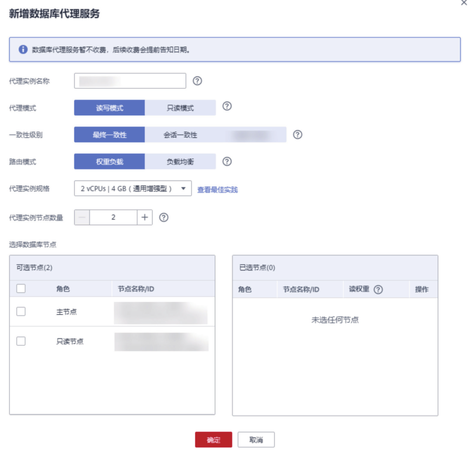Decrease proxy node count with minus button
476x454 pixels.
coord(82,217)
